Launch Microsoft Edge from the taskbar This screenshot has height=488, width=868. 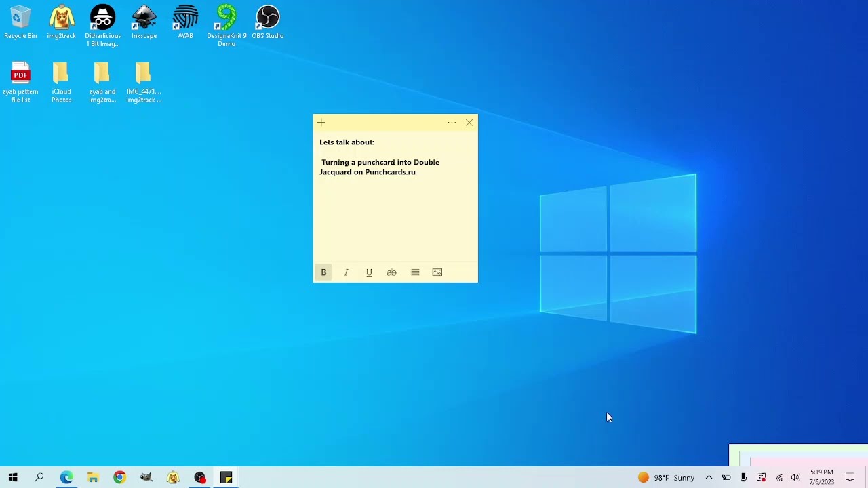pyautogui.click(x=66, y=478)
